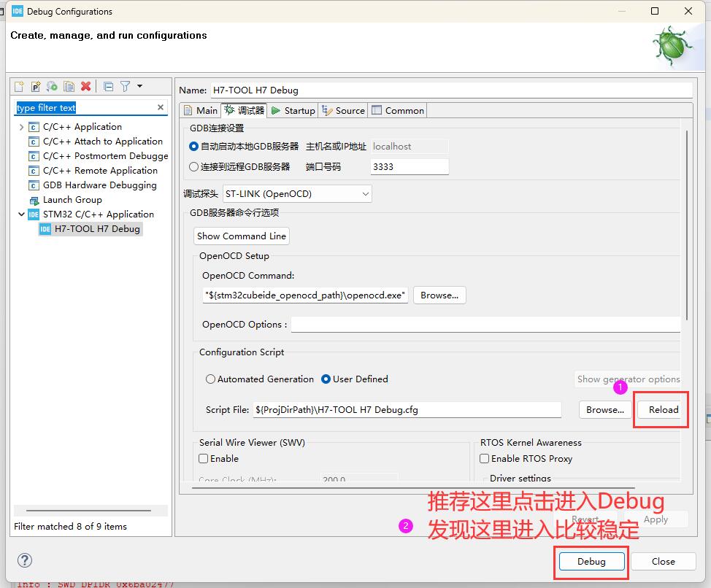
Task: Click the Main tab page icon
Action: coord(188,111)
